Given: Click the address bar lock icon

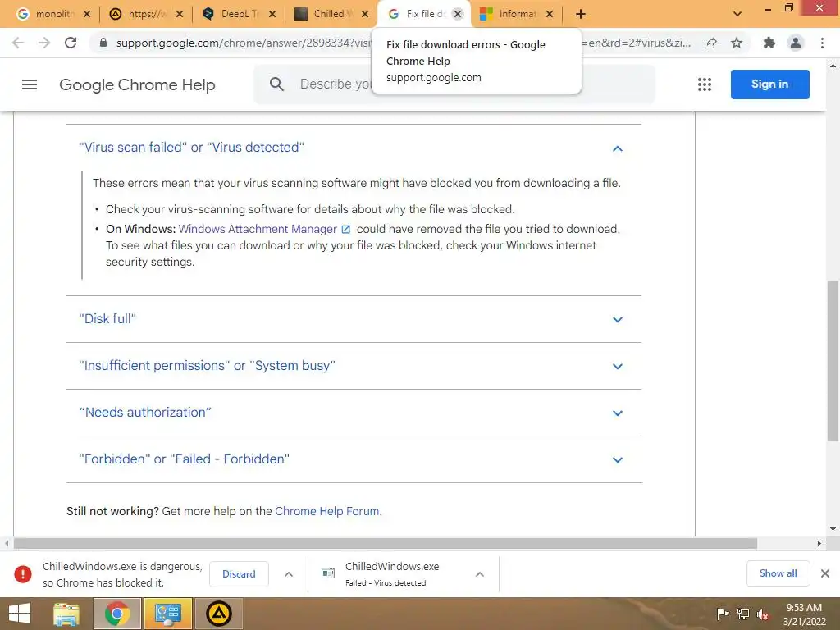Looking at the screenshot, I should pos(103,43).
